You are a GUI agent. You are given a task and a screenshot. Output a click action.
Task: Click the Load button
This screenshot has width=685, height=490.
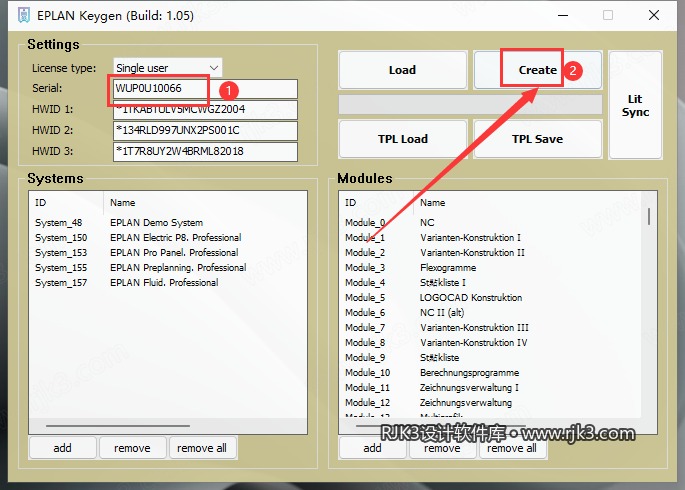402,70
